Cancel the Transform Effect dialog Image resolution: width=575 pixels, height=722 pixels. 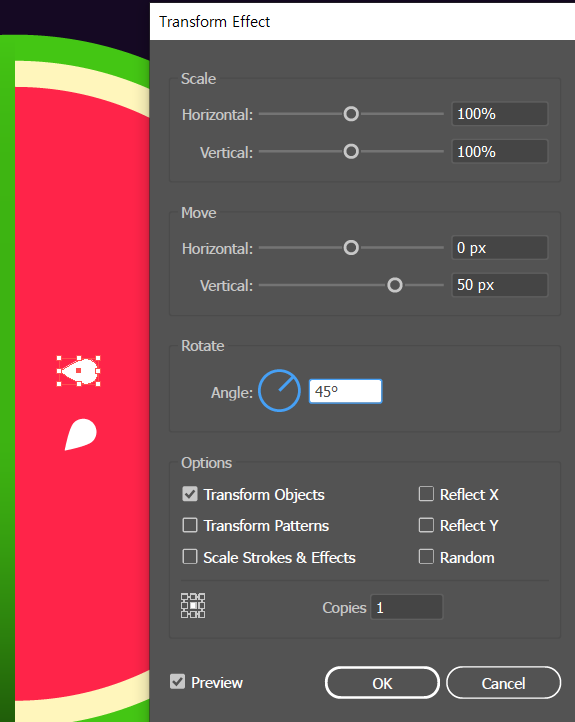click(503, 683)
